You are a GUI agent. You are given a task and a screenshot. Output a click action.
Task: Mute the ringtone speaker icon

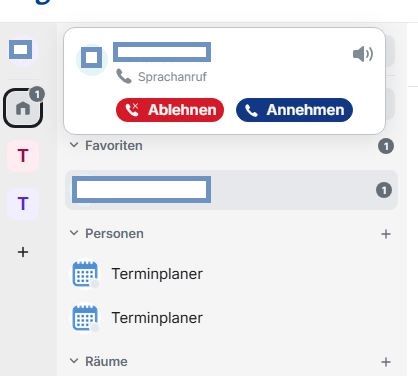click(363, 54)
